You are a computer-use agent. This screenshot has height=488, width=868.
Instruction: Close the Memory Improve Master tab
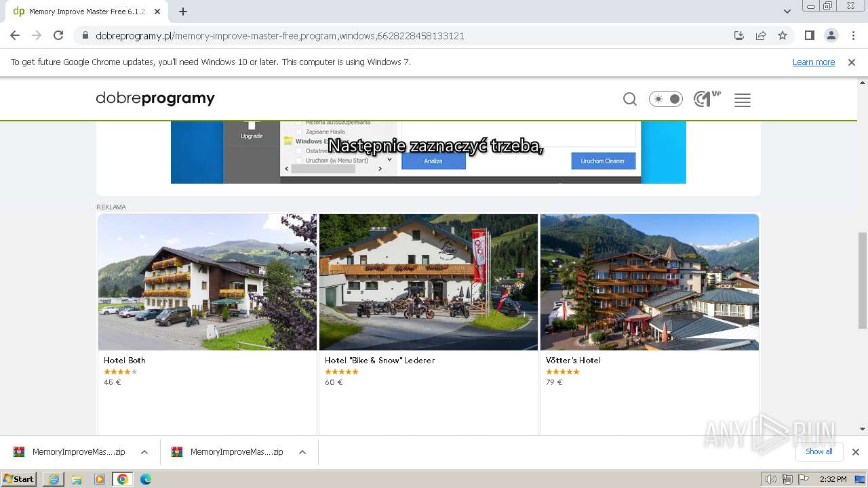click(157, 12)
